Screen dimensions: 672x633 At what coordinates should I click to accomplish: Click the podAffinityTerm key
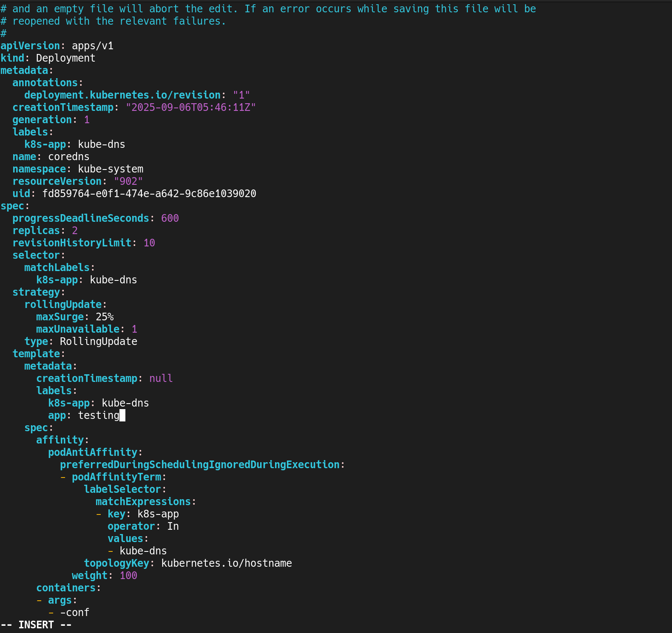point(116,477)
